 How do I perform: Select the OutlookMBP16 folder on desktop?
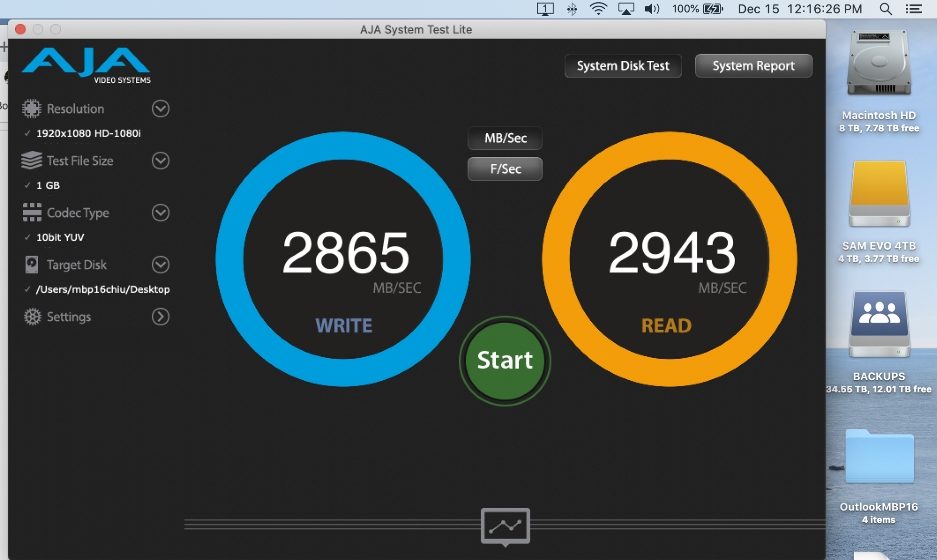point(879,456)
